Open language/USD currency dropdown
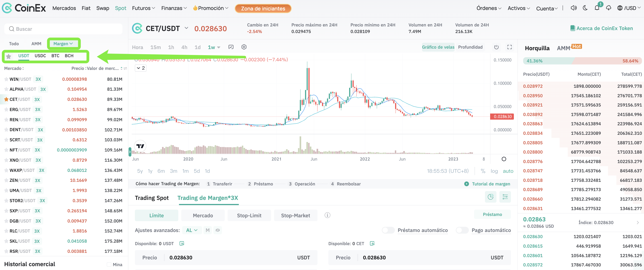 [x=629, y=8]
